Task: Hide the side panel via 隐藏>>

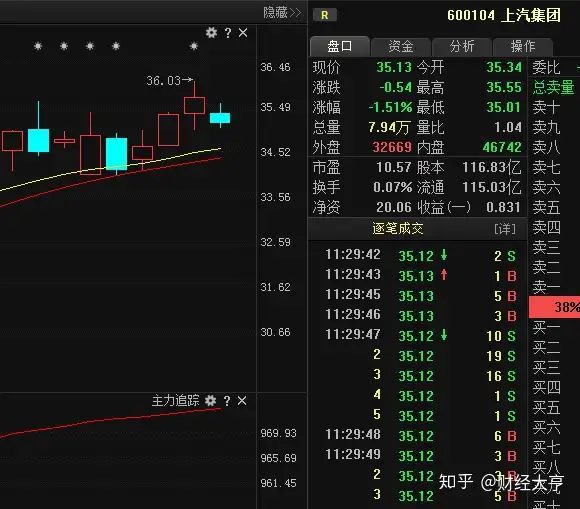Action: coord(282,13)
